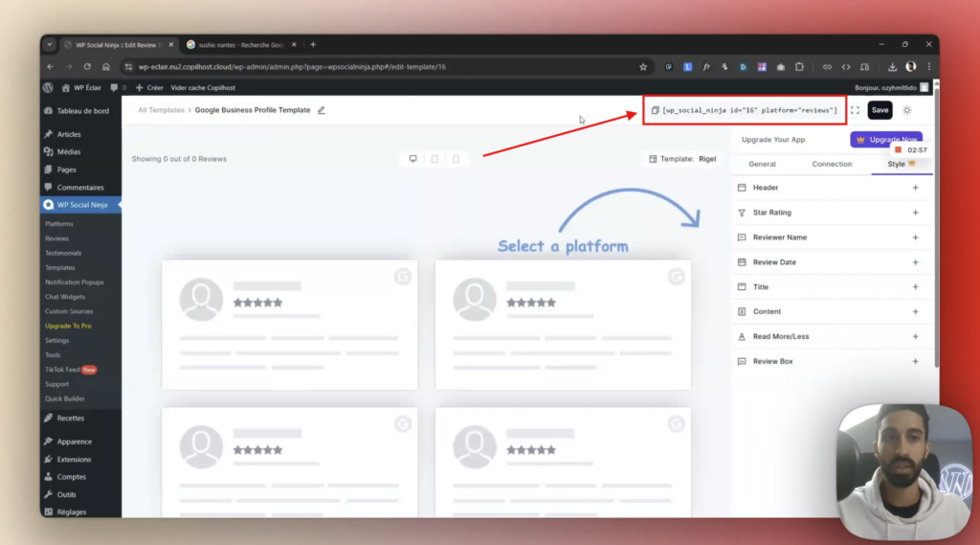Click the fullscreen preview icon

coord(855,110)
